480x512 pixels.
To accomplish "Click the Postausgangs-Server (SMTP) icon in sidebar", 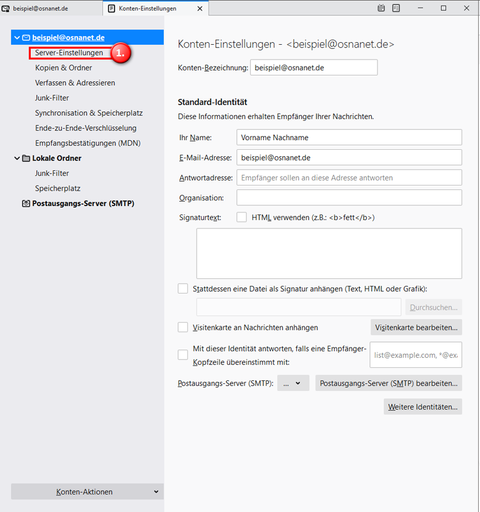I will [x=26, y=203].
